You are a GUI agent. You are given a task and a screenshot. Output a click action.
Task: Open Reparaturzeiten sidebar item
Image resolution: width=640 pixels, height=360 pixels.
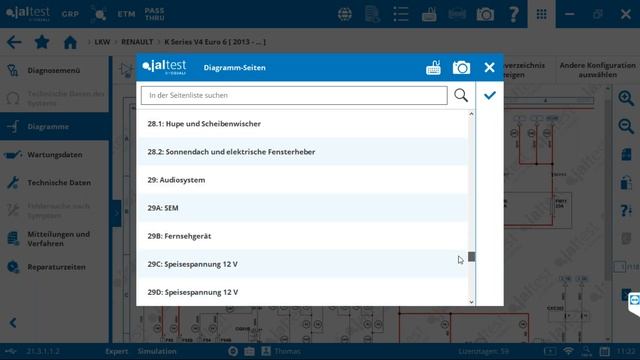[x=54, y=267]
